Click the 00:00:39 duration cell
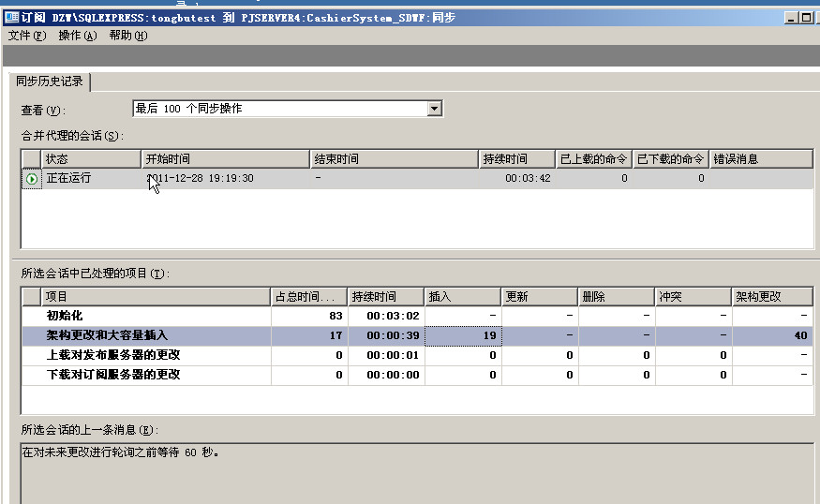Screen dimensions: 820x504 coord(386,335)
